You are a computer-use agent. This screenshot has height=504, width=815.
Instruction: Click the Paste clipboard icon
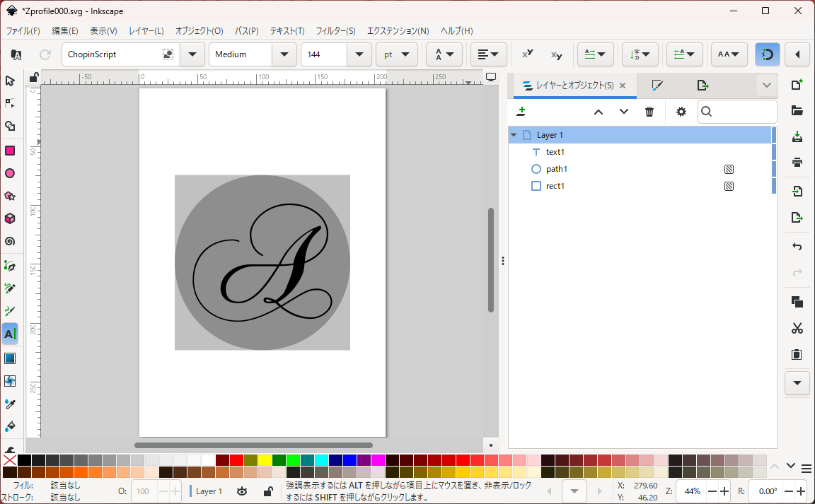point(797,354)
